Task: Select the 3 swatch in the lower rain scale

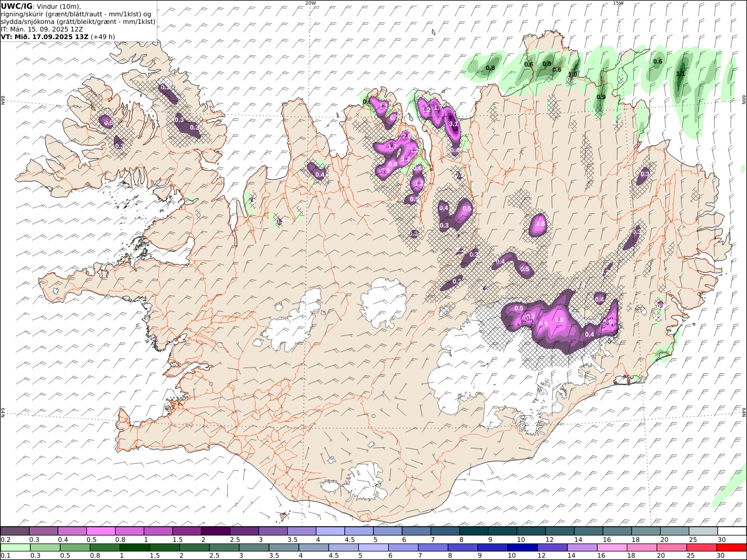Action: click(x=254, y=547)
